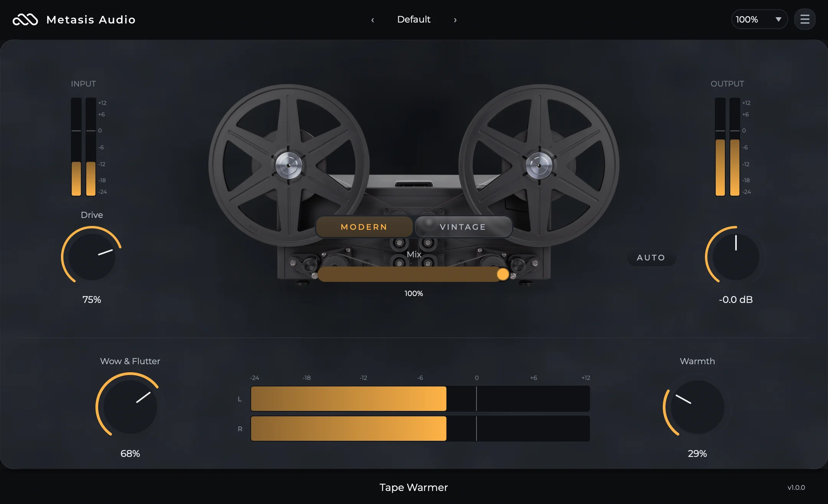
Task: Click the Wow & Flutter knob
Action: coord(130,407)
